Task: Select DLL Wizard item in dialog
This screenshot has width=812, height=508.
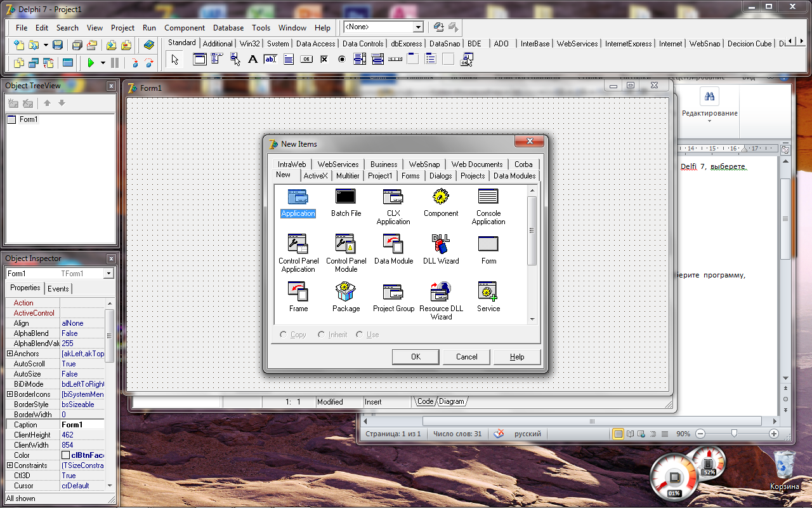Action: pos(441,250)
